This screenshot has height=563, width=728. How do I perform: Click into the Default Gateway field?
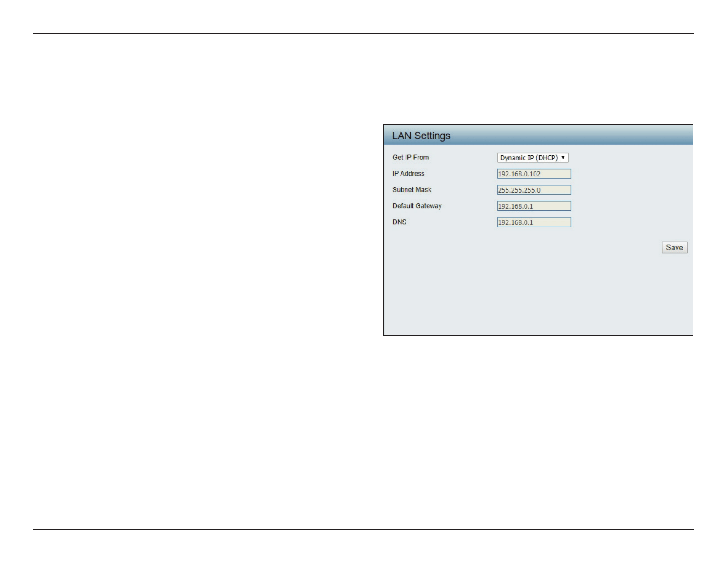534,206
